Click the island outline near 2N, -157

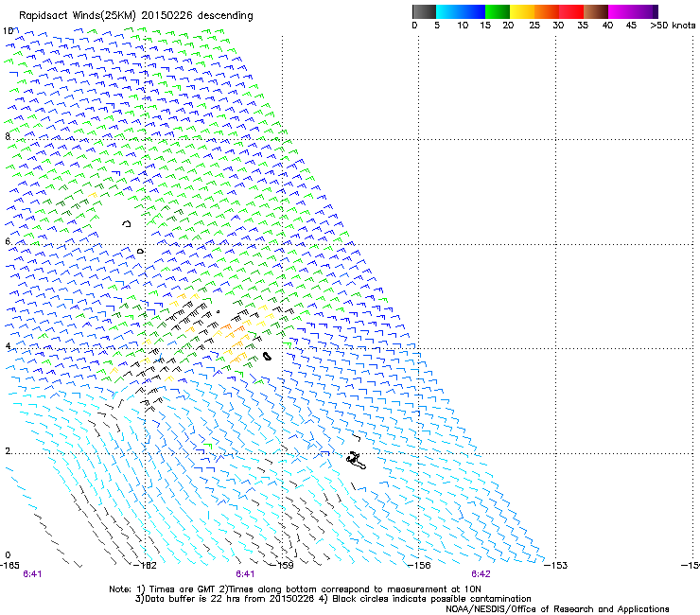click(357, 461)
